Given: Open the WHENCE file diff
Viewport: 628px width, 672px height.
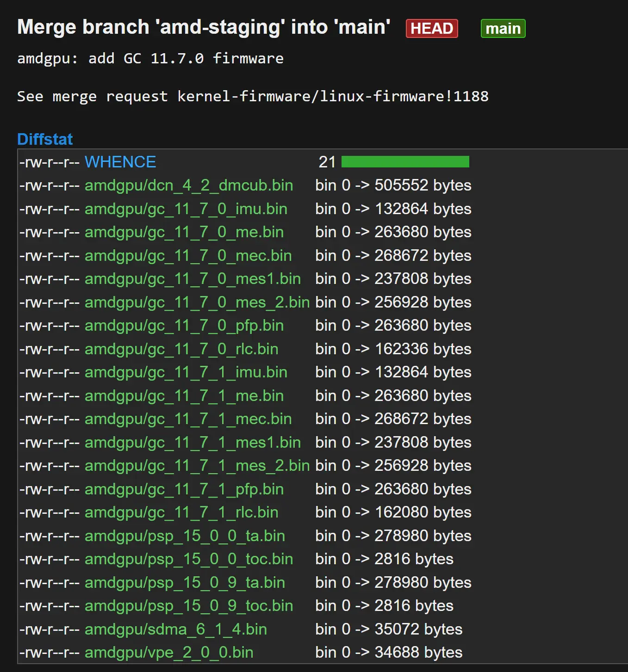Looking at the screenshot, I should pyautogui.click(x=120, y=162).
